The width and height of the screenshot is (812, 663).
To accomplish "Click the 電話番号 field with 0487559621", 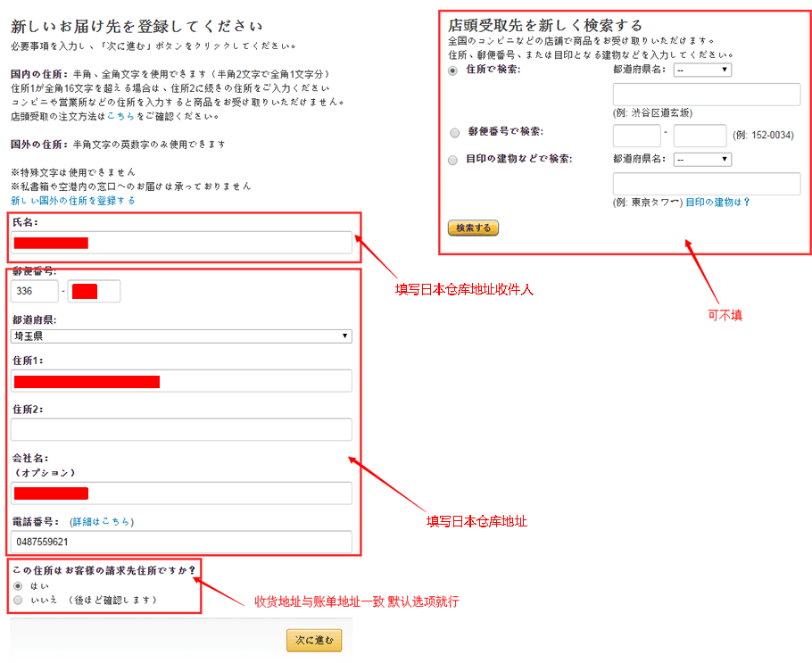I will click(x=181, y=542).
